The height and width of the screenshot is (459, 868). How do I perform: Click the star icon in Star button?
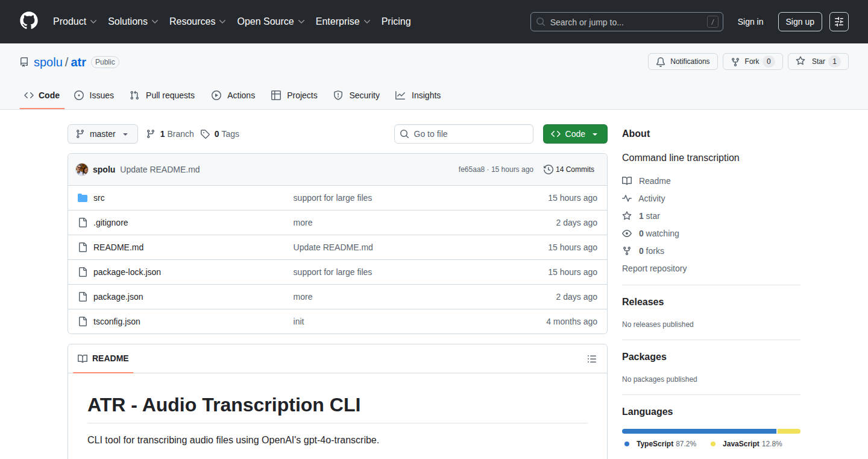click(x=800, y=62)
